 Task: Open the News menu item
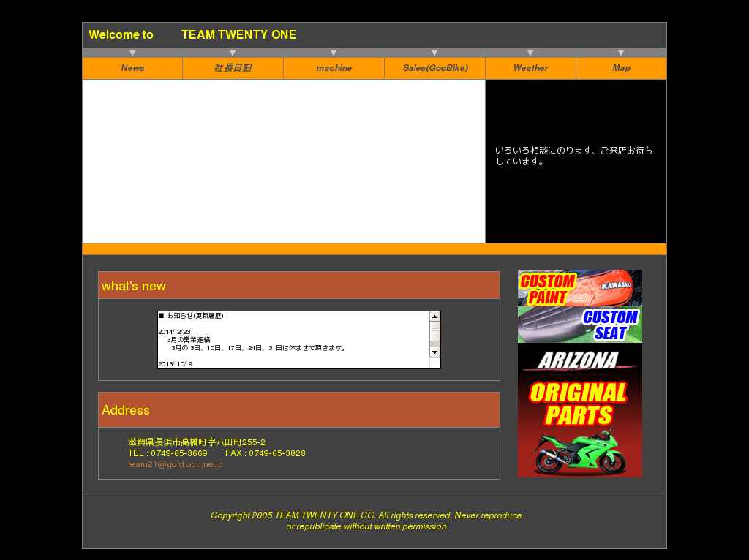(132, 68)
